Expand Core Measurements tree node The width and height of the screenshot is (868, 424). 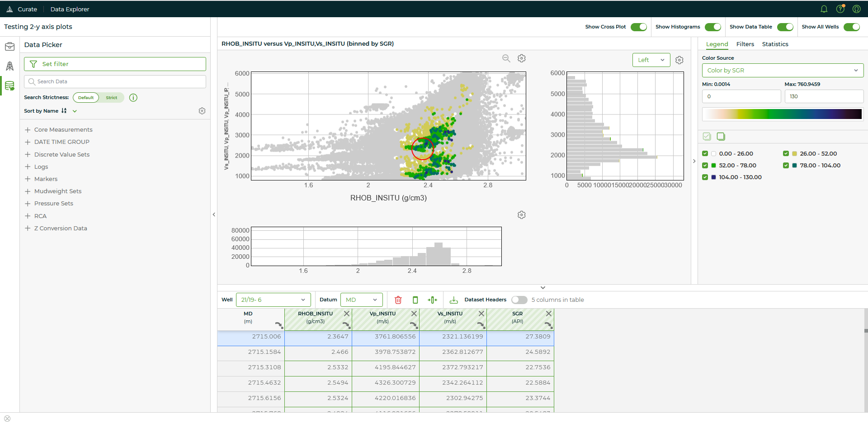click(28, 130)
